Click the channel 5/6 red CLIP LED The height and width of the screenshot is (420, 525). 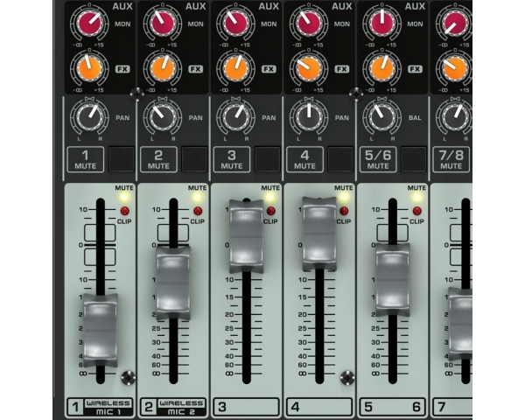coord(417,211)
